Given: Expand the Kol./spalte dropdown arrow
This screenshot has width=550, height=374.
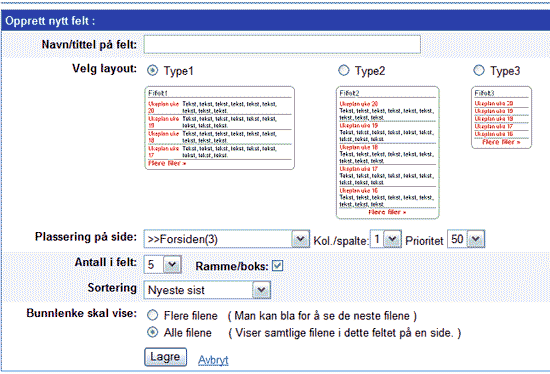Looking at the screenshot, I should (392, 239).
